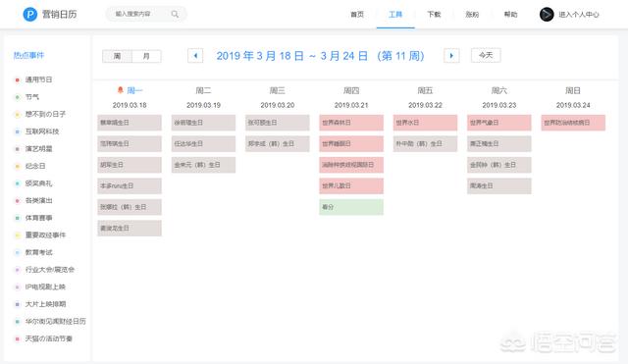This screenshot has width=628, height=364.
Task: Click the 营销日历 site title
Action: tap(59, 15)
